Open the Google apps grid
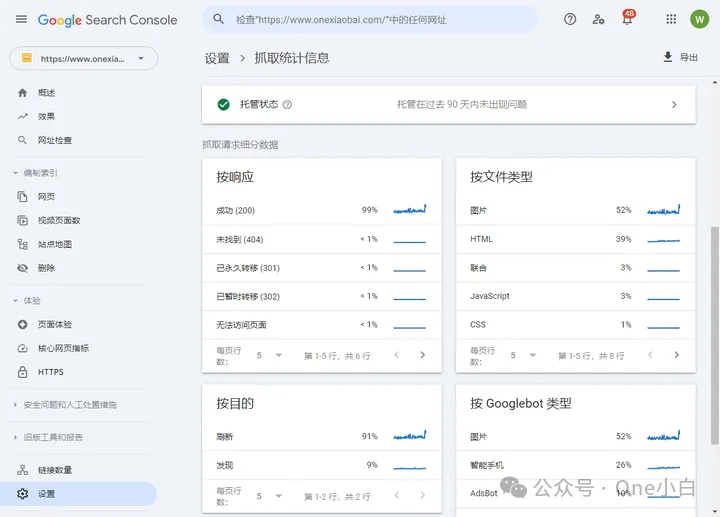 (x=671, y=19)
